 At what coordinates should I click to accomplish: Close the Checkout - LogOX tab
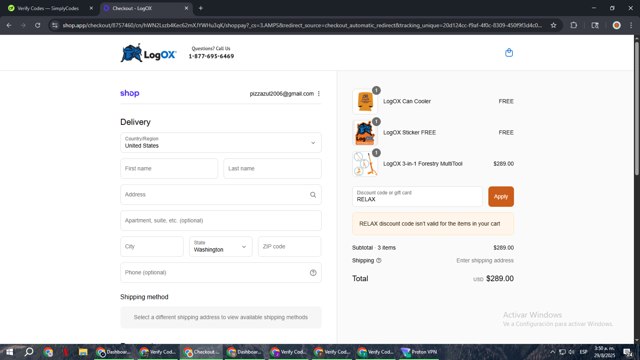point(186,8)
